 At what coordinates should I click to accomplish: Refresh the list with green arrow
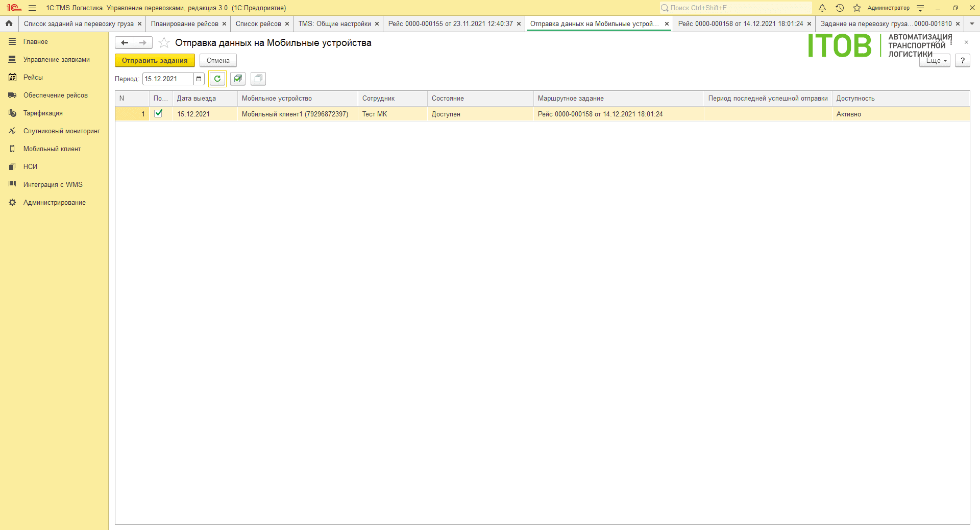tap(217, 79)
